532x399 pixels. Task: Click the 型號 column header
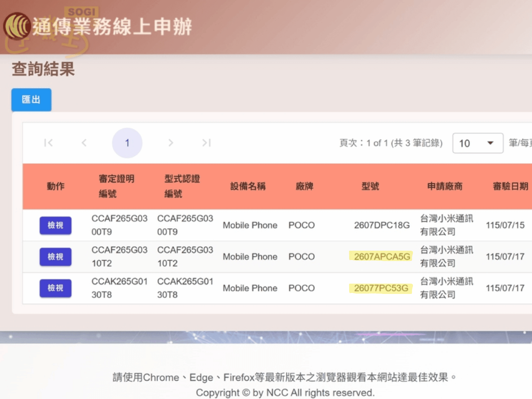click(x=370, y=186)
